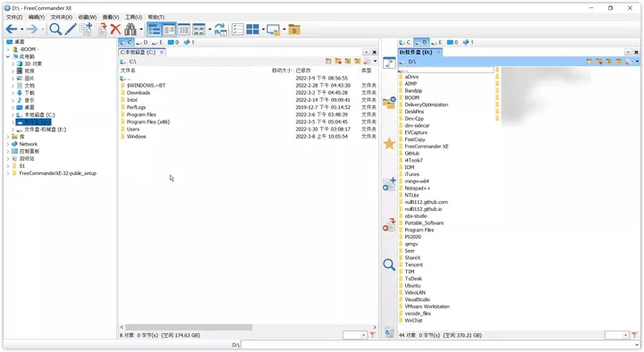Screen dimensions: 644x352
Task: Switch right panel to drive E button
Action: (x=437, y=42)
